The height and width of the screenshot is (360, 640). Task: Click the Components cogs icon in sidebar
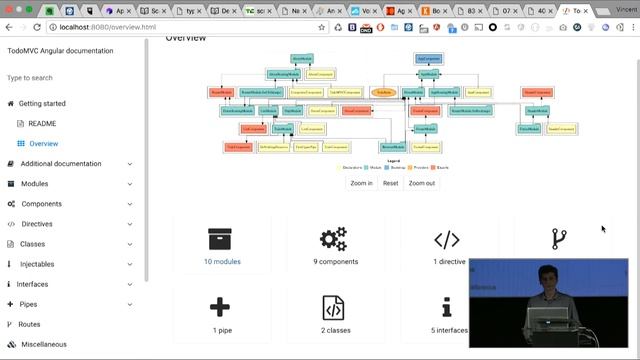(x=11, y=204)
